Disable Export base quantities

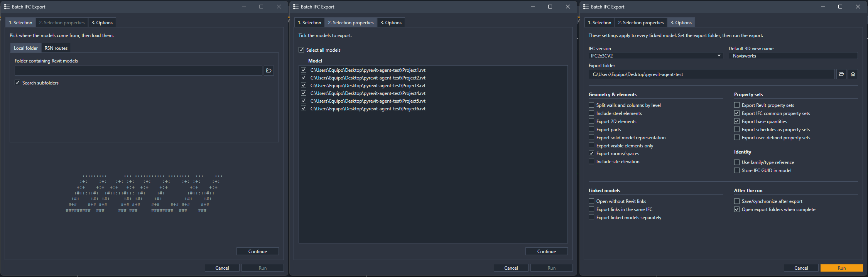point(737,121)
